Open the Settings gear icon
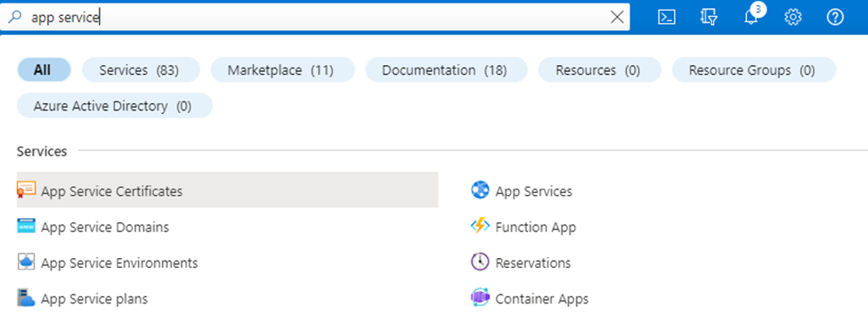This screenshot has height=331, width=868. pyautogui.click(x=792, y=17)
